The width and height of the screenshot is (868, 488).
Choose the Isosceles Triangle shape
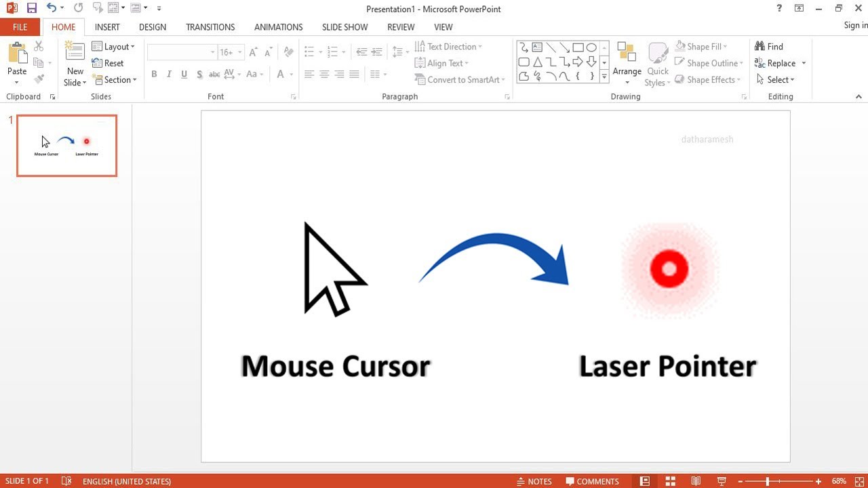tap(537, 62)
